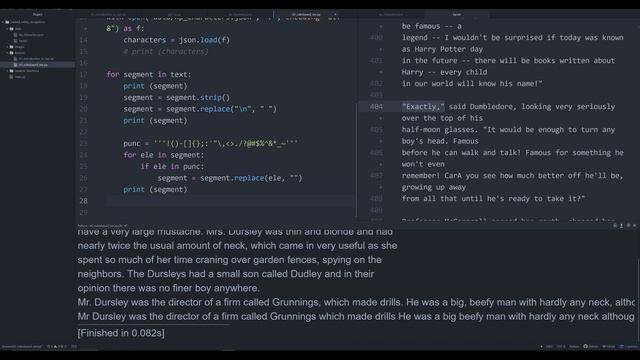Click the file path in status bar
Screen dimensions: 640x360
click(22, 347)
